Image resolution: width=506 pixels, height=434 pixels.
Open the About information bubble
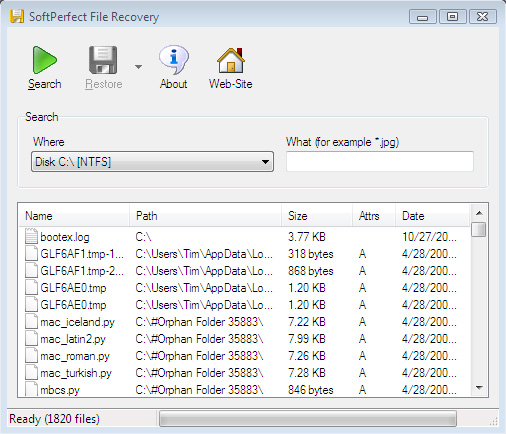point(173,68)
